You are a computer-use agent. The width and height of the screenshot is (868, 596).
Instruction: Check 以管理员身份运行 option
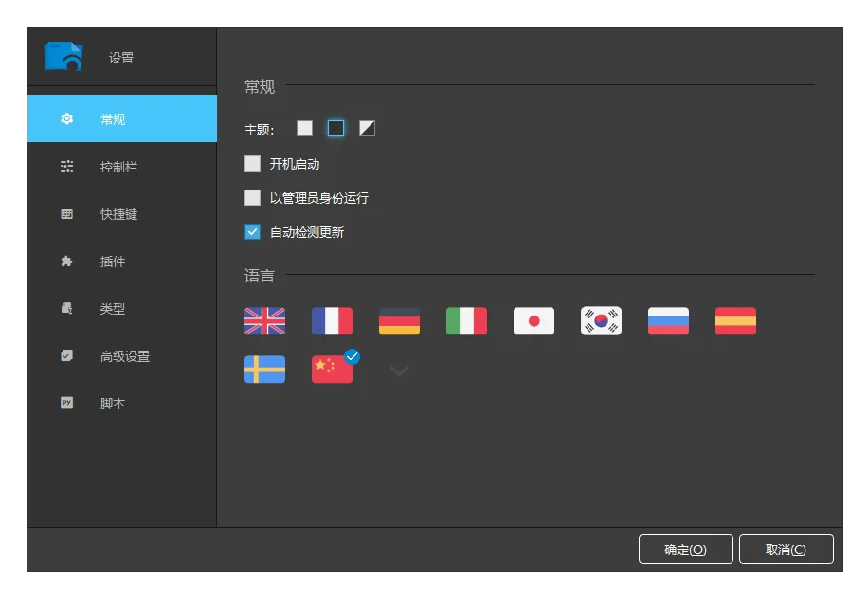tap(252, 197)
